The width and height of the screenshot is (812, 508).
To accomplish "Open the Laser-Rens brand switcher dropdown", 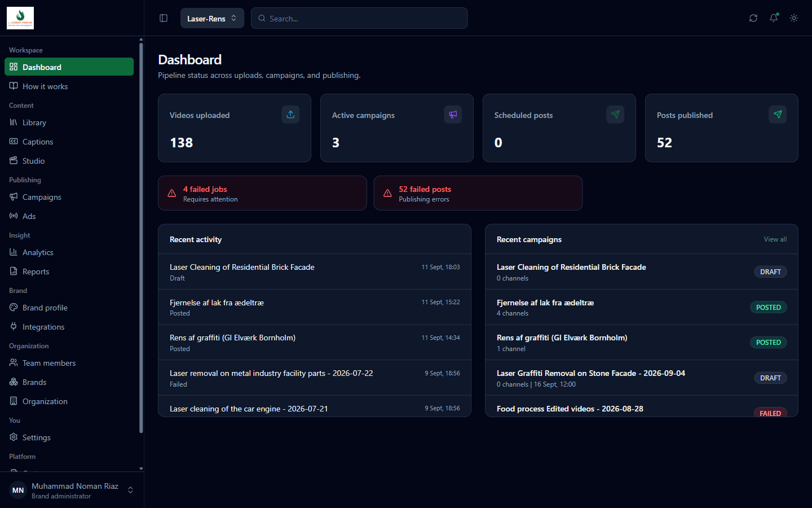I will click(212, 18).
